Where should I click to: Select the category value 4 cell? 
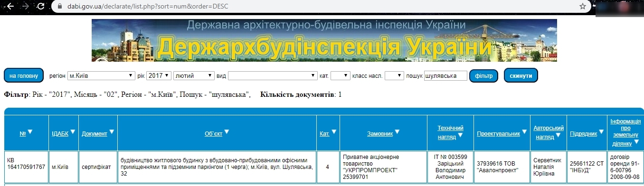pos(328,167)
